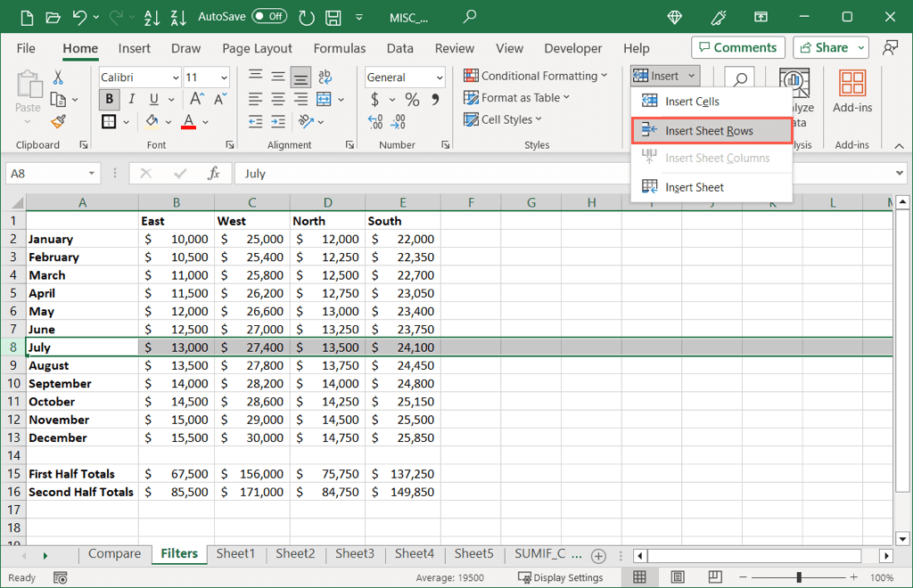The image size is (913, 588).
Task: Toggle Wrap Text button
Action: point(325,78)
